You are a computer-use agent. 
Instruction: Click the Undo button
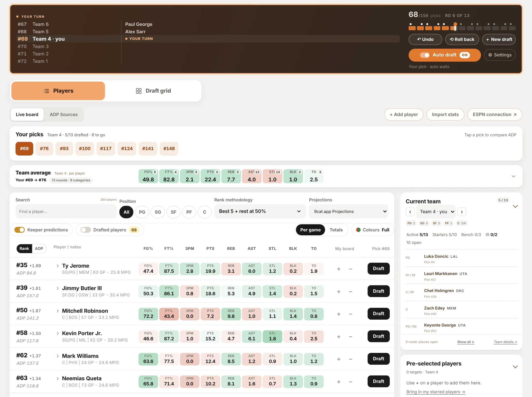click(x=425, y=39)
